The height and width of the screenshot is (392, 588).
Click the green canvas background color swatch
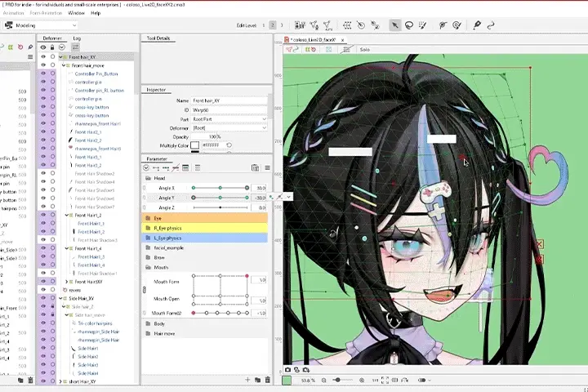(x=287, y=380)
